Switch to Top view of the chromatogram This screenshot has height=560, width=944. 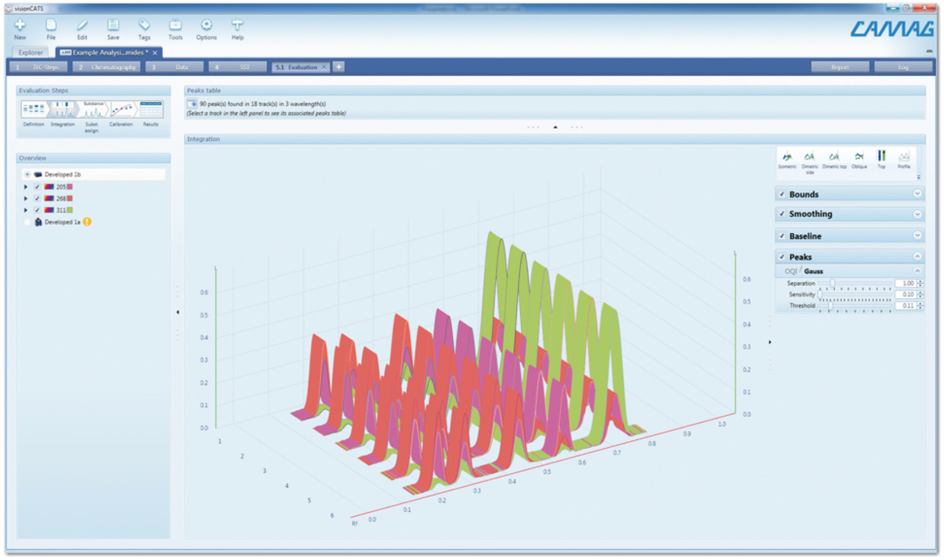(882, 158)
